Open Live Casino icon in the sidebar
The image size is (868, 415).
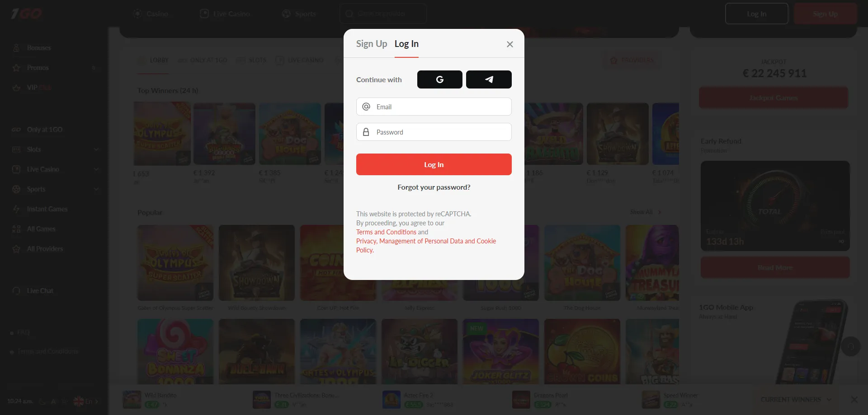point(16,169)
